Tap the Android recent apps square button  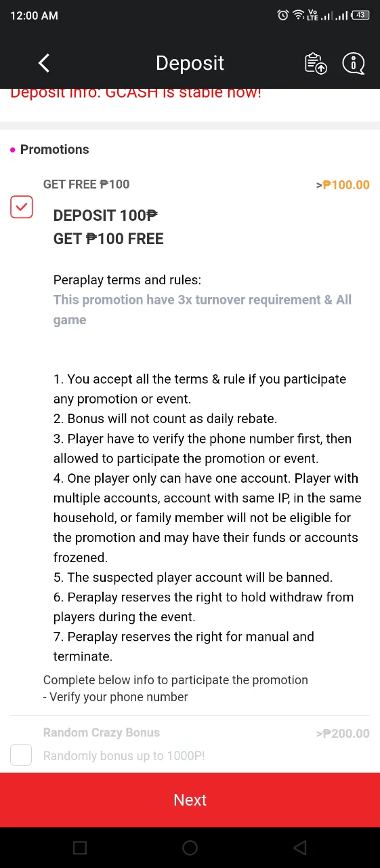79,848
